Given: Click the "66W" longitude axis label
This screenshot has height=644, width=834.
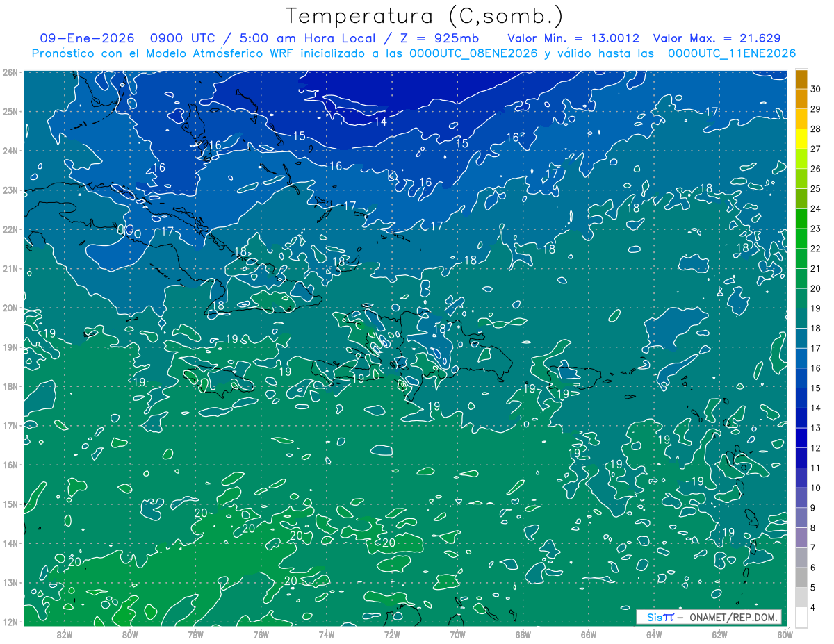Looking at the screenshot, I should click(588, 634).
